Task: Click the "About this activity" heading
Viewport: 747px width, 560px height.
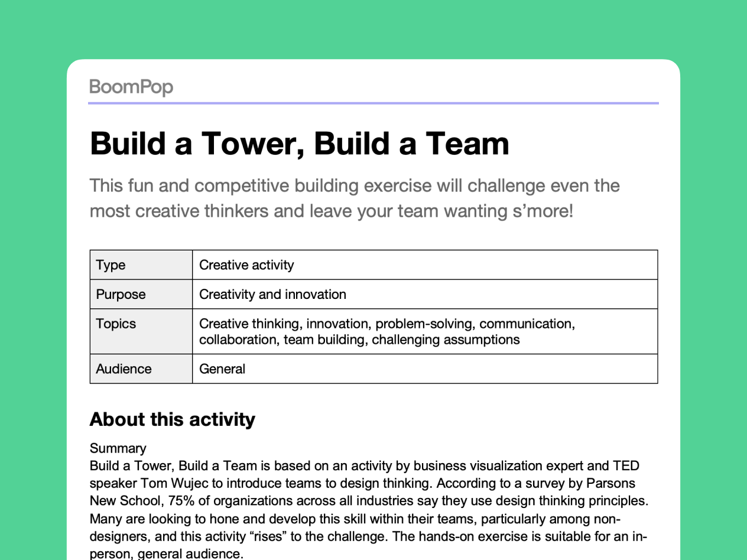Action: tap(173, 419)
